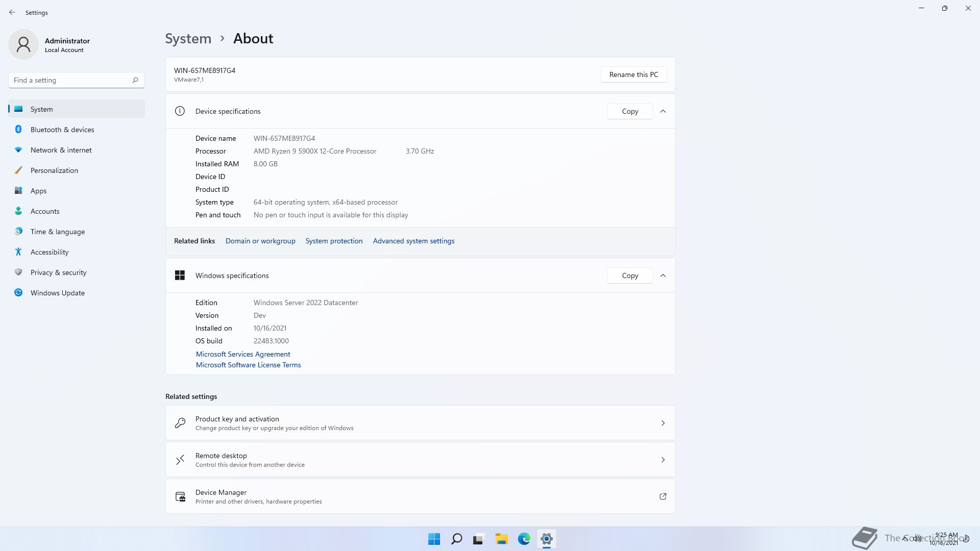Viewport: 980px width, 551px height.
Task: Open the Start menu on taskbar
Action: point(434,539)
